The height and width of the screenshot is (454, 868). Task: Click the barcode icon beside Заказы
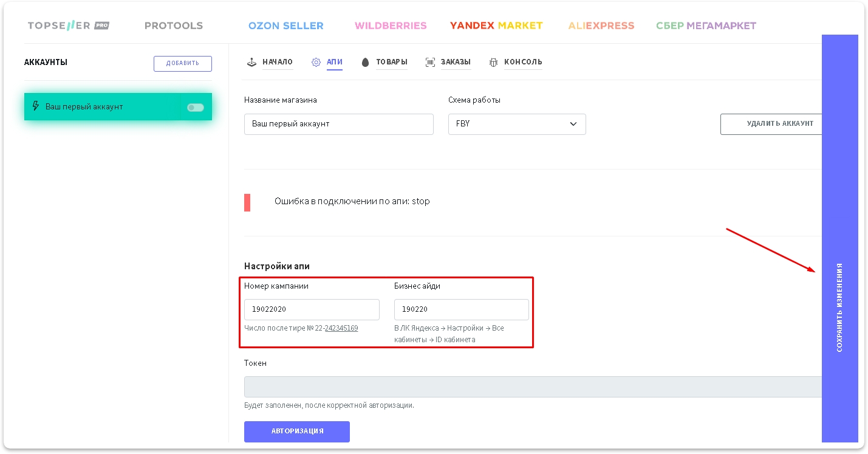click(430, 62)
